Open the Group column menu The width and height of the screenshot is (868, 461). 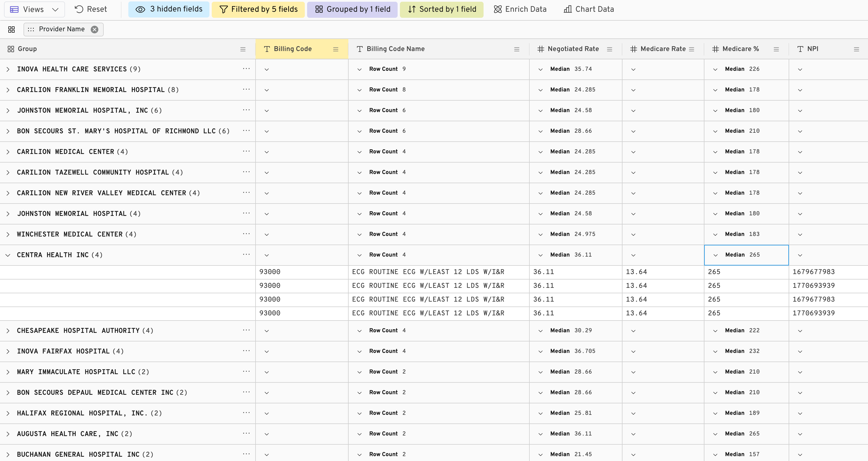243,49
